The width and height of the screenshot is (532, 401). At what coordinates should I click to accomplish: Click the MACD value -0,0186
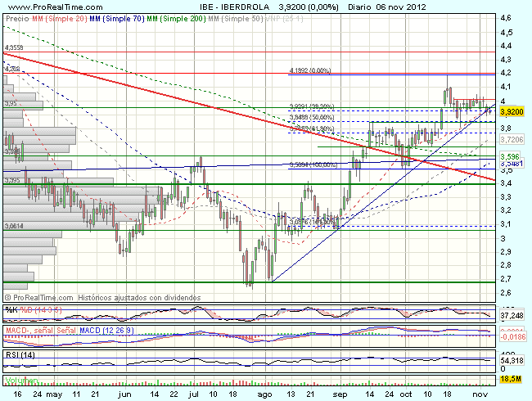tap(512, 337)
